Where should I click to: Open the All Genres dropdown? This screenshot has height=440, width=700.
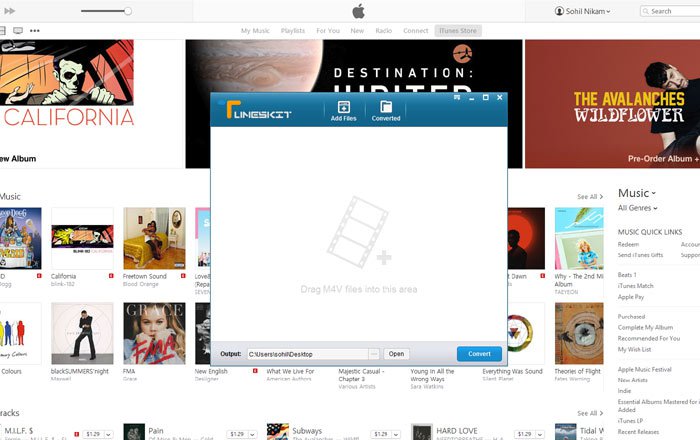[638, 208]
